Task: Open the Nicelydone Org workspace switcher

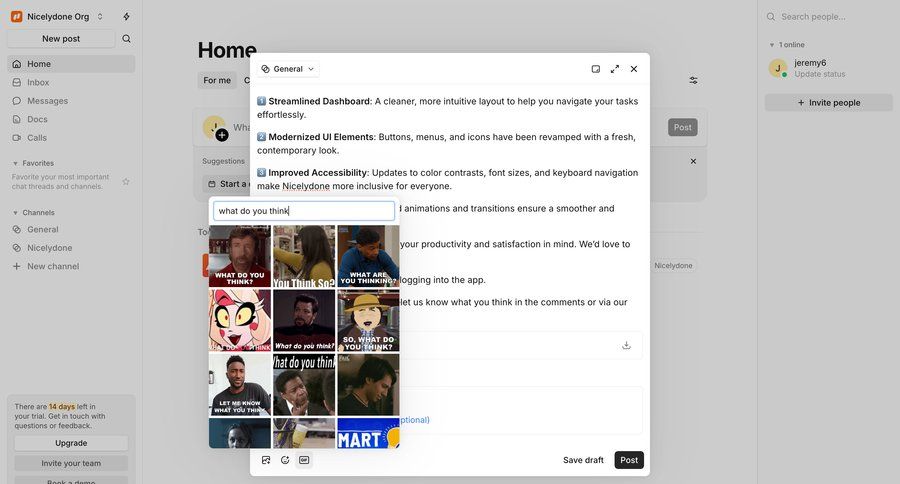Action: pos(57,17)
